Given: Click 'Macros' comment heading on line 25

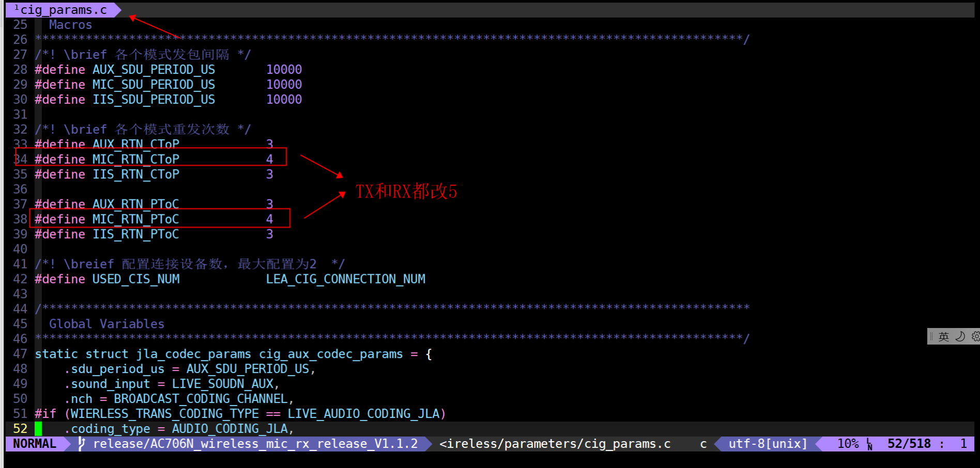Looking at the screenshot, I should (70, 25).
